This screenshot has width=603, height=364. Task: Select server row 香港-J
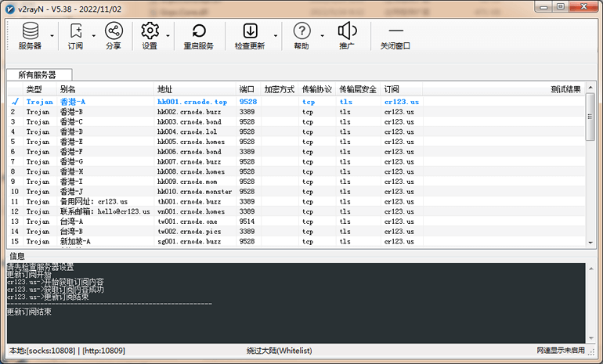coord(296,192)
